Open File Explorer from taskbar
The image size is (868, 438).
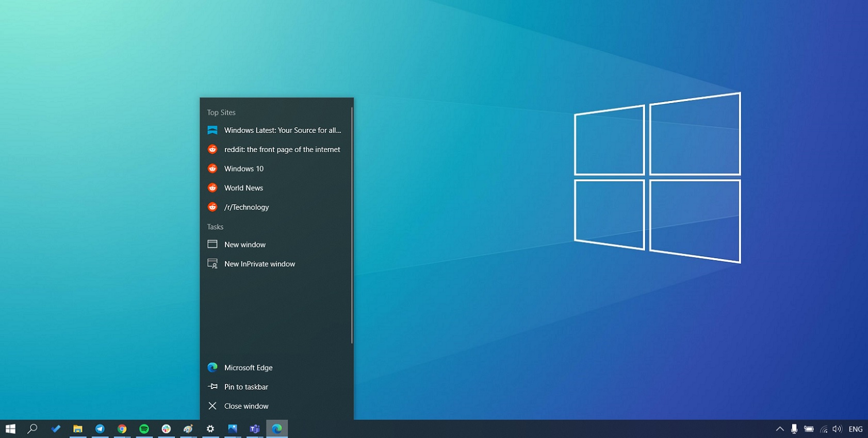coord(78,429)
